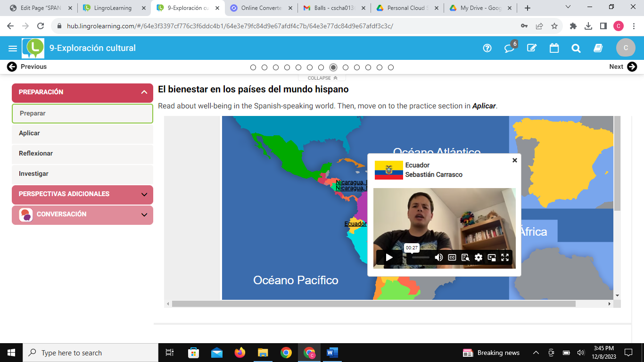This screenshot has height=362, width=644.
Task: Open the book resources icon
Action: click(598, 48)
